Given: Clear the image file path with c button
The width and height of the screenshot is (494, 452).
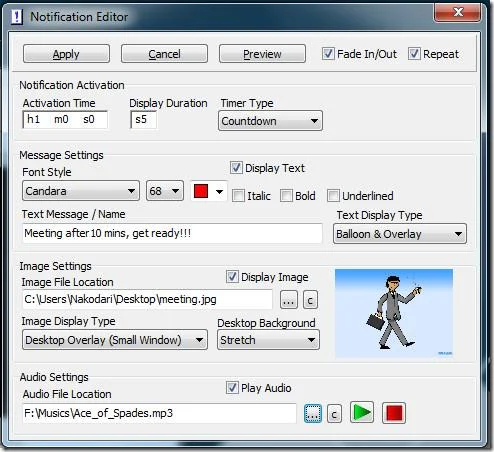Looking at the screenshot, I should point(310,300).
